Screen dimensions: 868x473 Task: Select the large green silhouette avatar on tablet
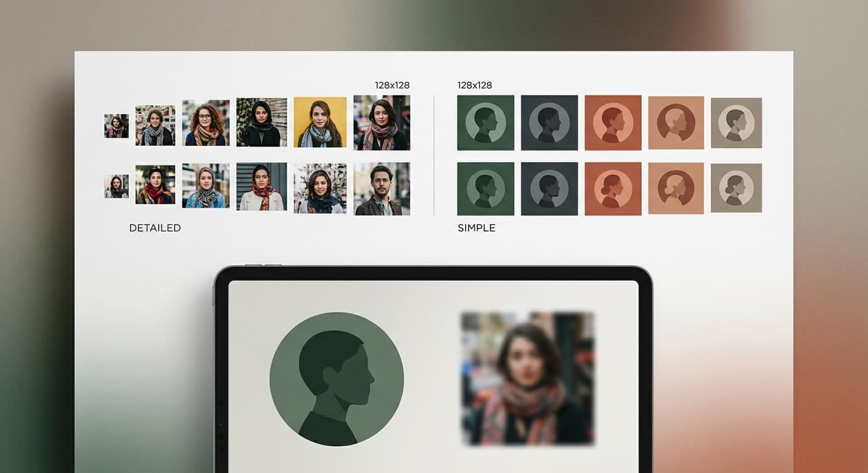[x=337, y=379]
